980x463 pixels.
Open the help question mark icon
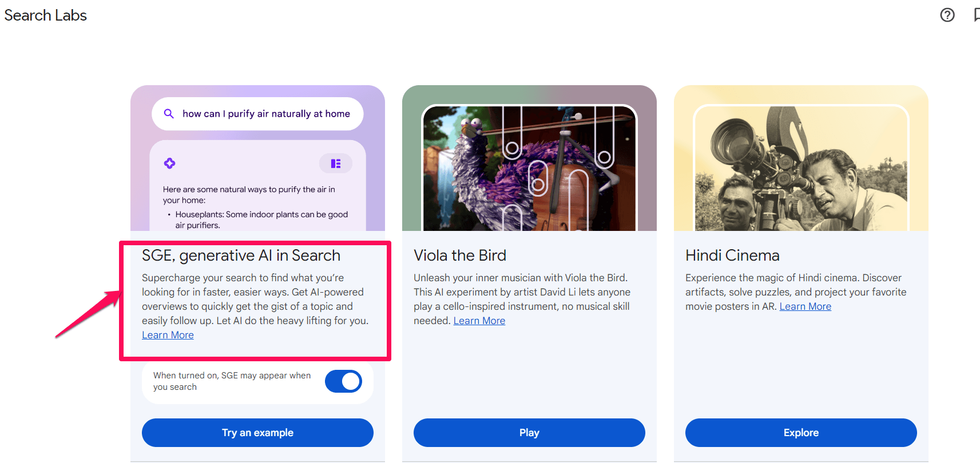[x=947, y=15]
